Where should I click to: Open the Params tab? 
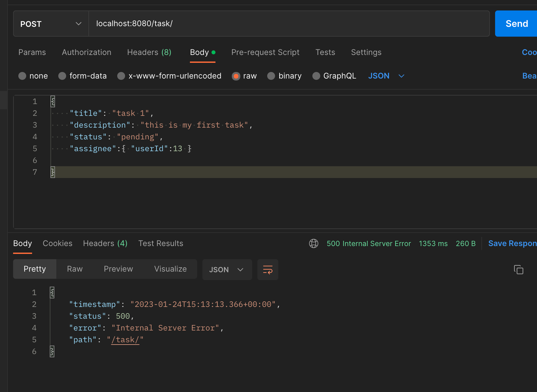(32, 52)
